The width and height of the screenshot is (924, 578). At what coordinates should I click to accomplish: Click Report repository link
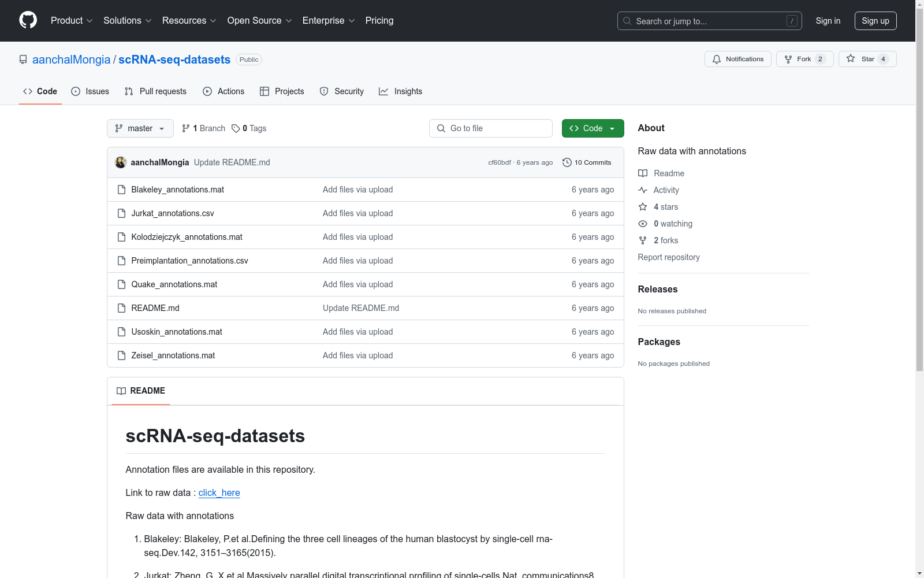669,257
